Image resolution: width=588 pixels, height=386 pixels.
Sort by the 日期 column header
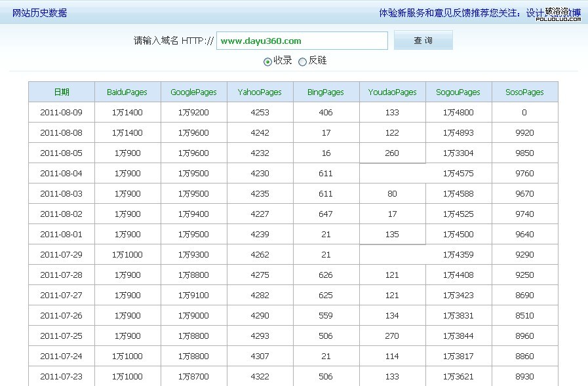61,92
